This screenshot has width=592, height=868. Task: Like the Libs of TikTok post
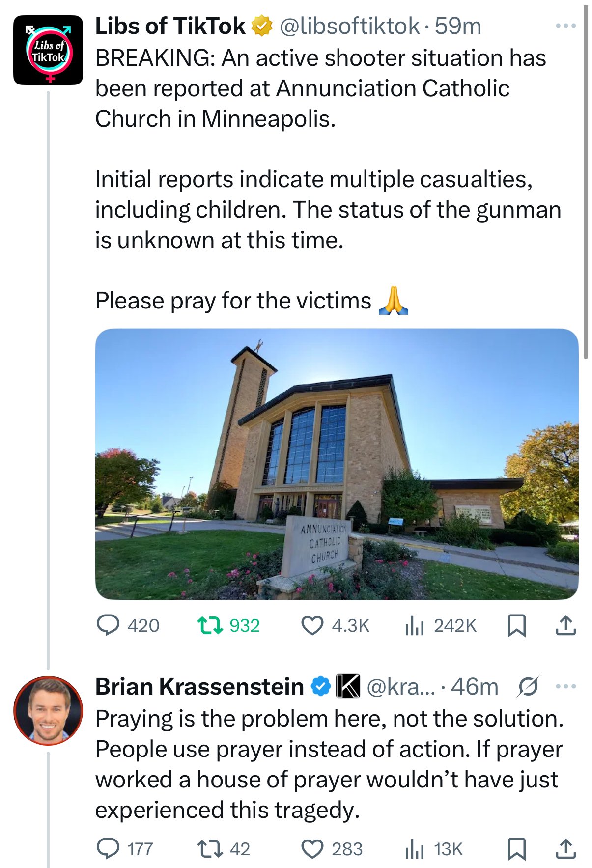point(312,625)
